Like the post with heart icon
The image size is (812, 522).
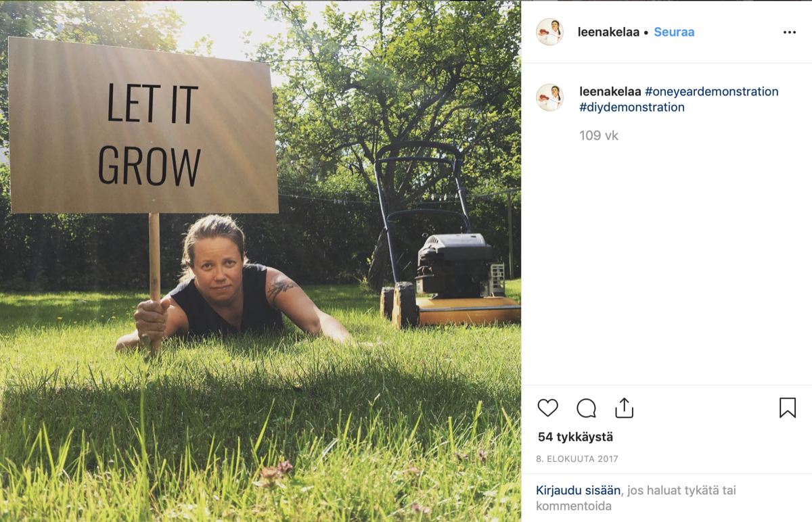click(x=547, y=408)
